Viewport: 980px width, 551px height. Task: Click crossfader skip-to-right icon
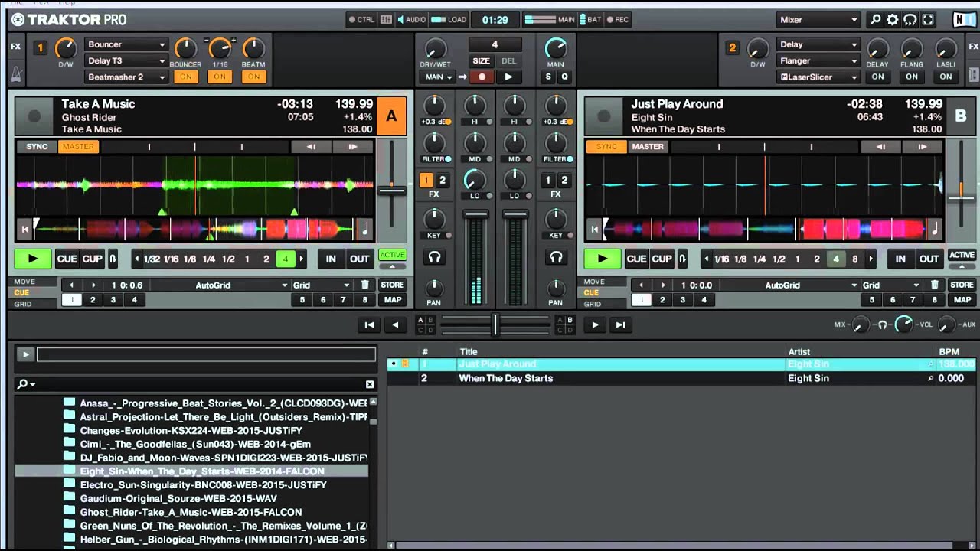pos(620,325)
